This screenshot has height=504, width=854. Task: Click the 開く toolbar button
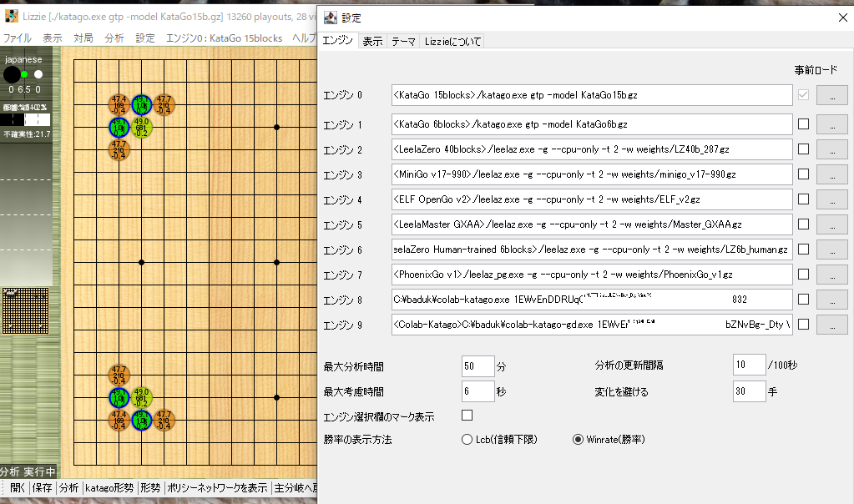click(x=17, y=487)
